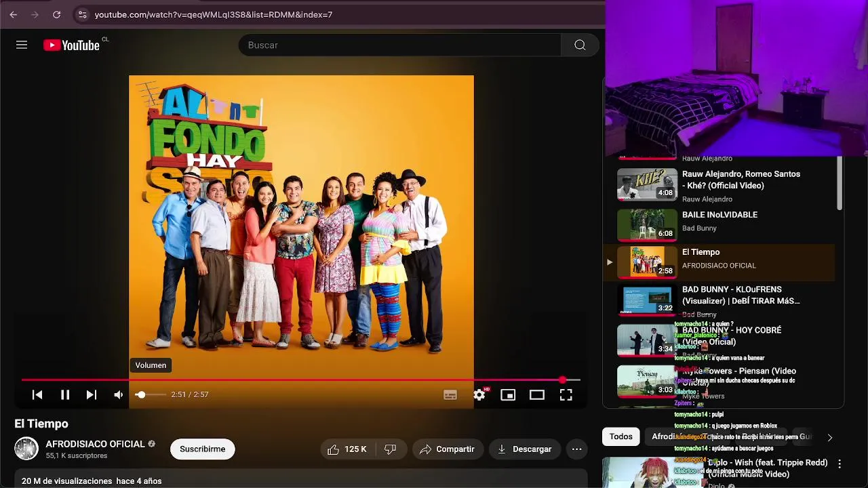The width and height of the screenshot is (868, 488).
Task: Play Rauw Alejandro Khé? playlist thumbnail
Action: tap(647, 184)
